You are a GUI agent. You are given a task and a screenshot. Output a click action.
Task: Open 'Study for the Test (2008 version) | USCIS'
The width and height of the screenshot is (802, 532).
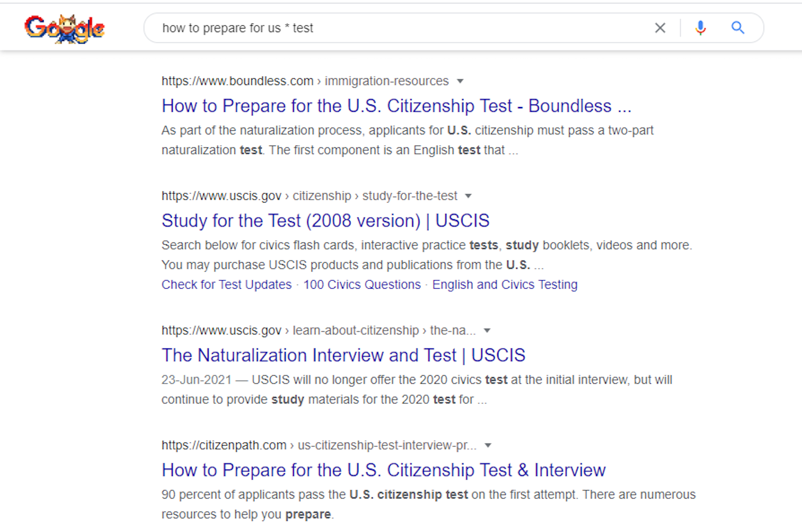(x=325, y=220)
